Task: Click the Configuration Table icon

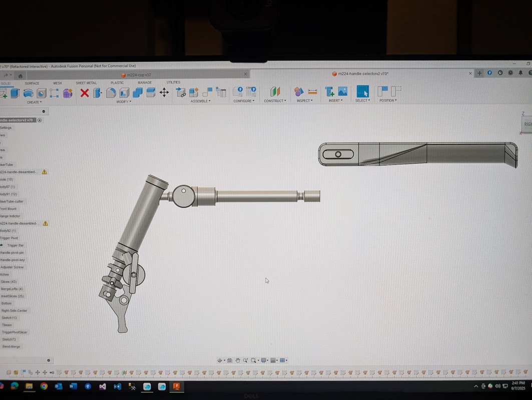Action: [251, 91]
